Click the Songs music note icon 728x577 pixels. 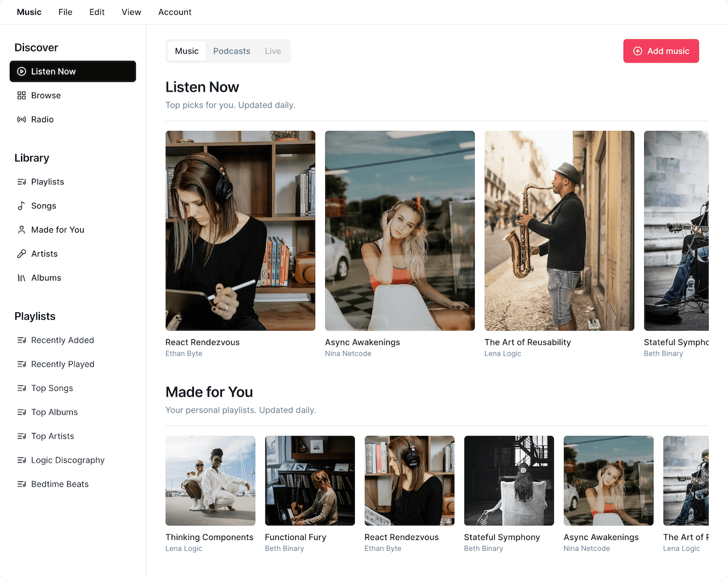(22, 206)
